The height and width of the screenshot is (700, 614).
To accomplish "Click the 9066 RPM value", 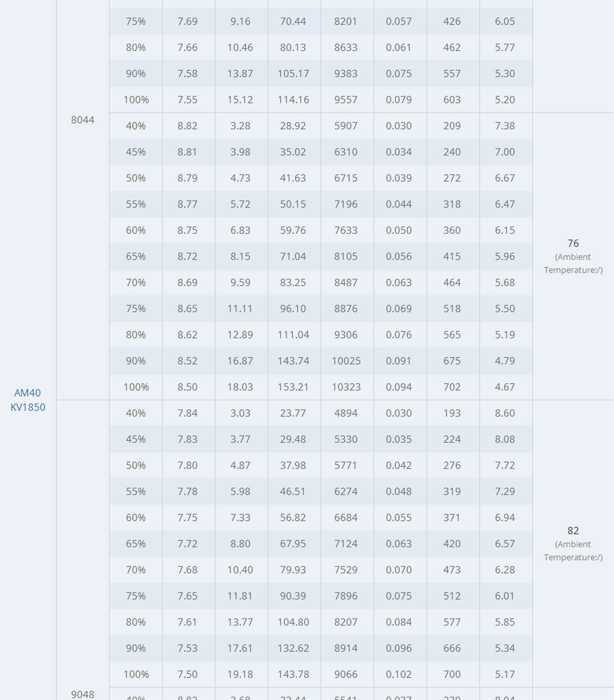I will coord(346,674).
